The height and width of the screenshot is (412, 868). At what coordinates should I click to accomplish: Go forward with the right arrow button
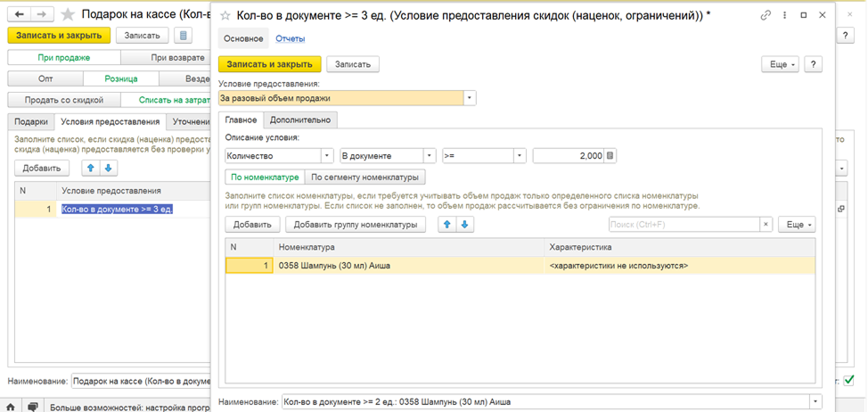[x=42, y=14]
